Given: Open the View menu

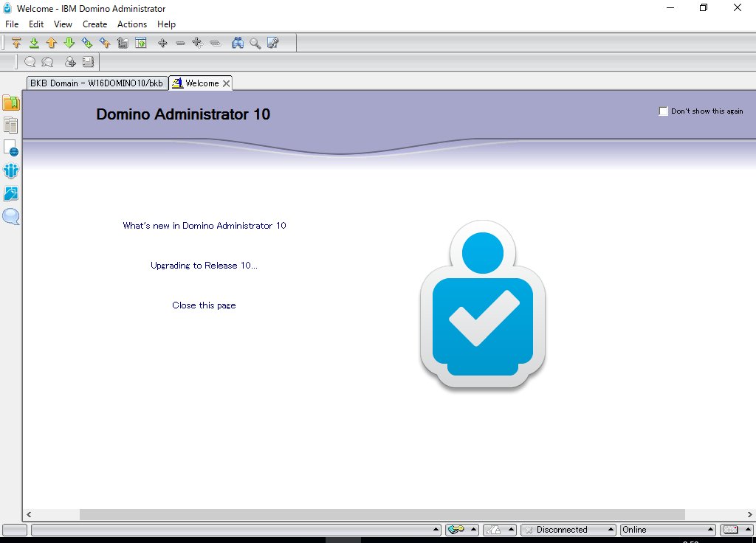Looking at the screenshot, I should (63, 24).
